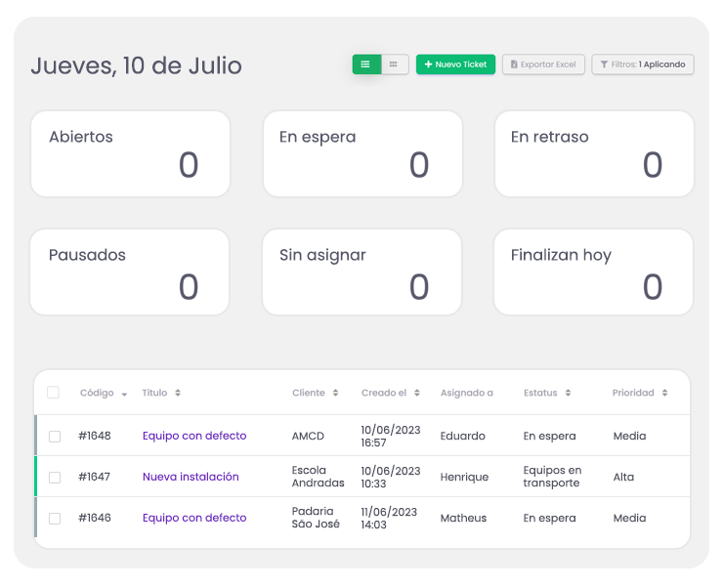Open the Equipo con defecto link for AMCD

click(194, 436)
